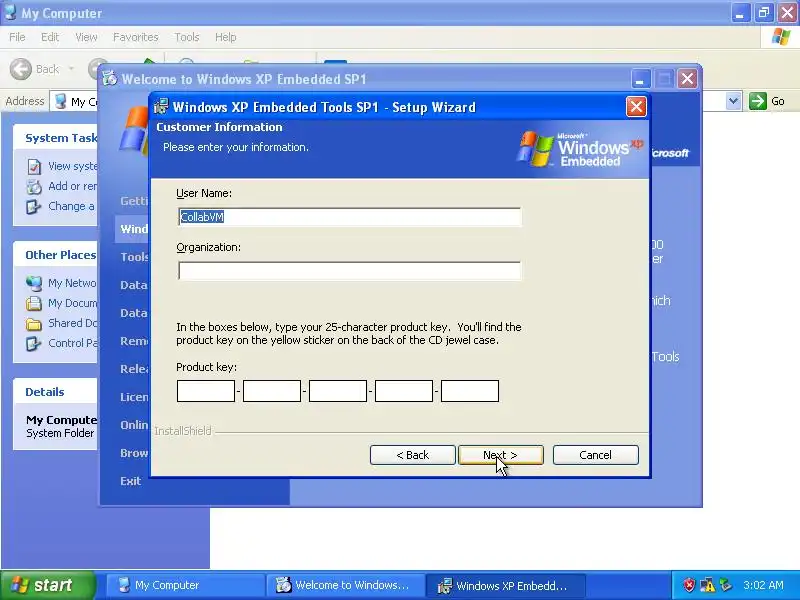The width and height of the screenshot is (800, 600).
Task: Click the Exit link in Welcome window
Action: pos(131,481)
